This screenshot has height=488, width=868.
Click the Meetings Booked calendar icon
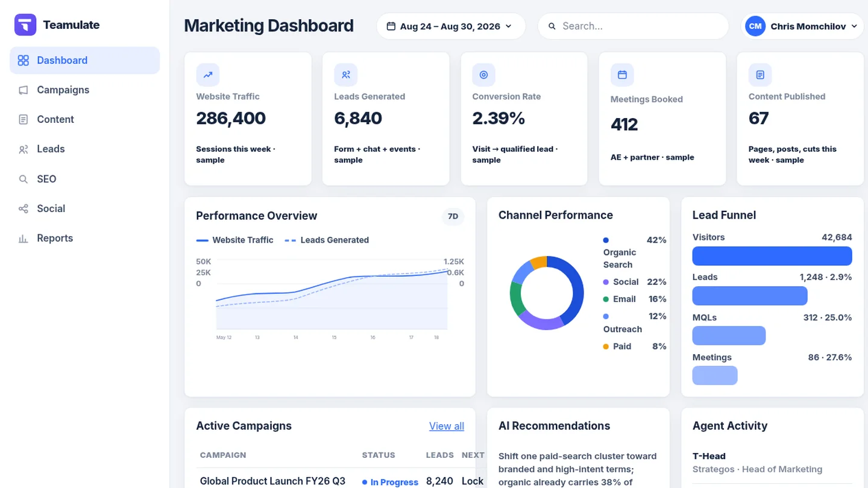[622, 75]
